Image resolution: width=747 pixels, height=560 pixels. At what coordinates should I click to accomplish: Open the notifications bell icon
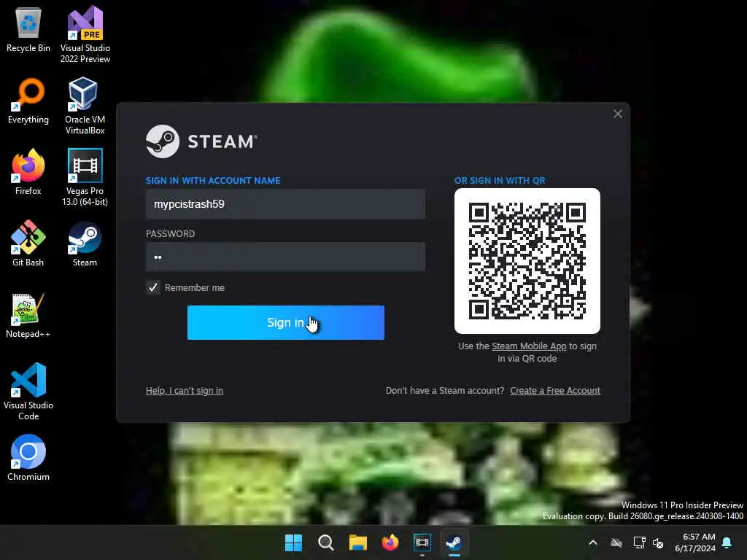tap(727, 542)
